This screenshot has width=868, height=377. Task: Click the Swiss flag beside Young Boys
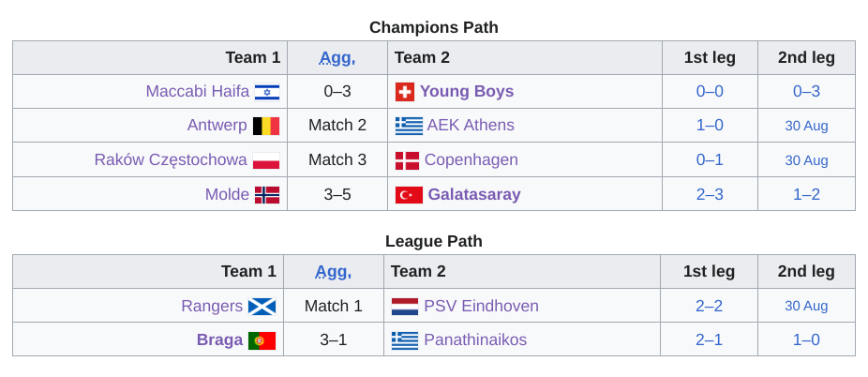pyautogui.click(x=405, y=92)
